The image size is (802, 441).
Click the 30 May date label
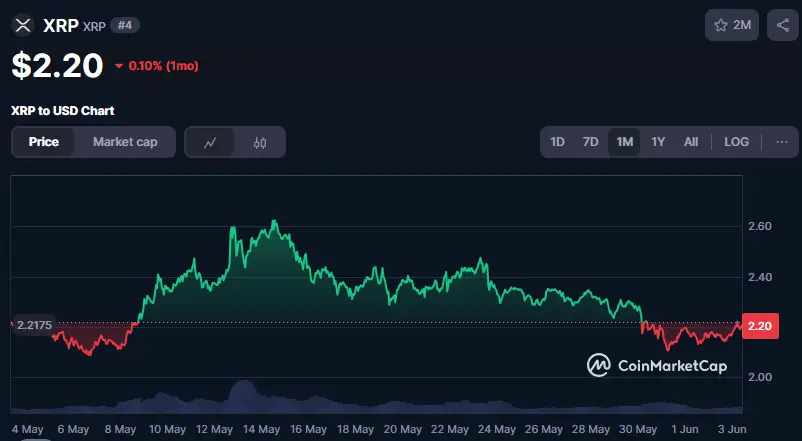[638, 429]
